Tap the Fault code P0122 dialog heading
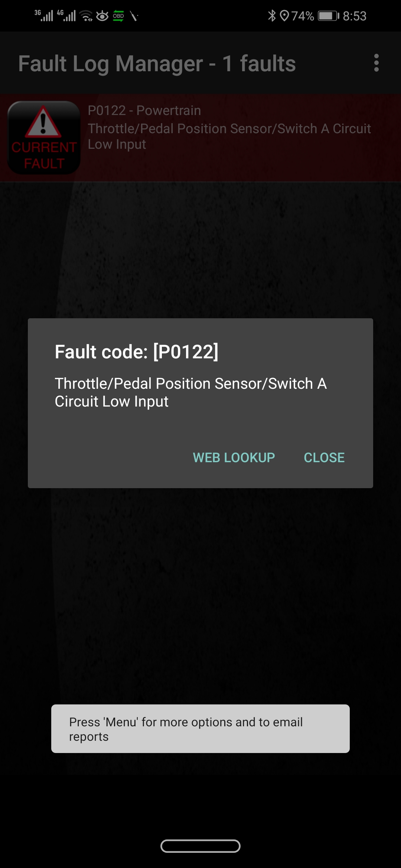Screen dimensions: 401x868 pyautogui.click(x=137, y=352)
